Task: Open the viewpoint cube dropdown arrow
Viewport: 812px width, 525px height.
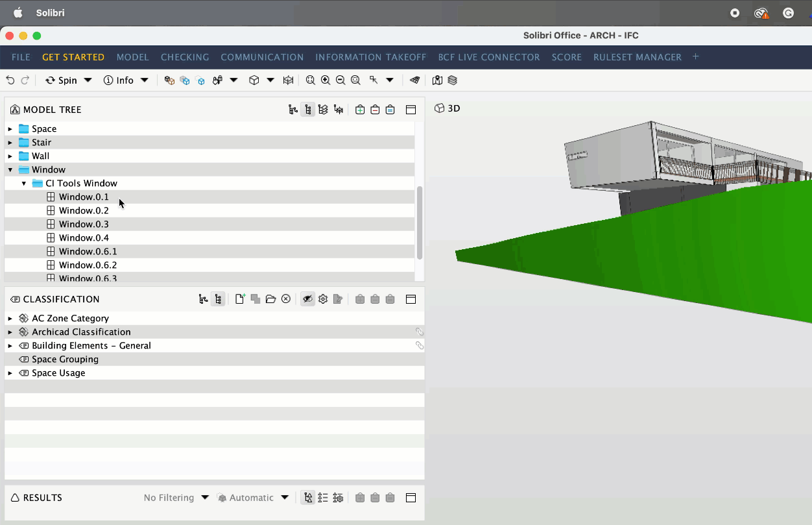Action: [270, 80]
